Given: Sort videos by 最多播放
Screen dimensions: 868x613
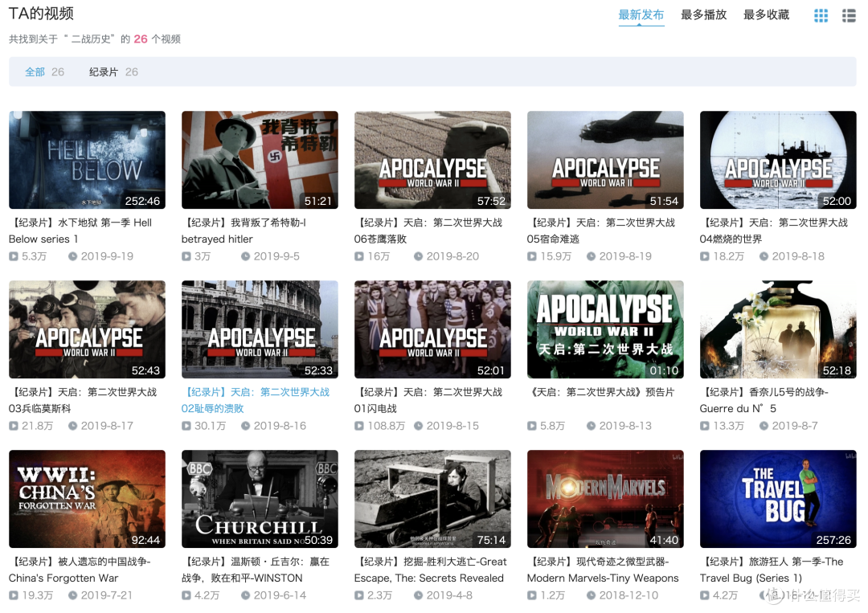Looking at the screenshot, I should [x=703, y=15].
